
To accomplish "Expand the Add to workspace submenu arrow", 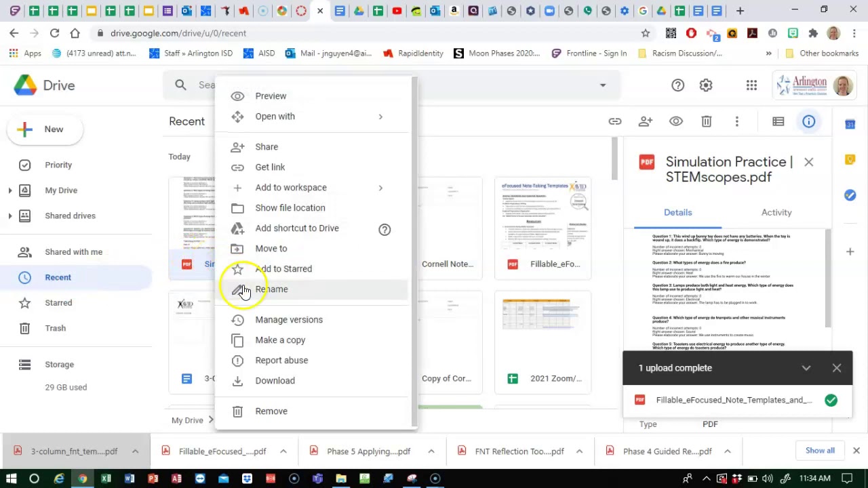I will [x=380, y=188].
